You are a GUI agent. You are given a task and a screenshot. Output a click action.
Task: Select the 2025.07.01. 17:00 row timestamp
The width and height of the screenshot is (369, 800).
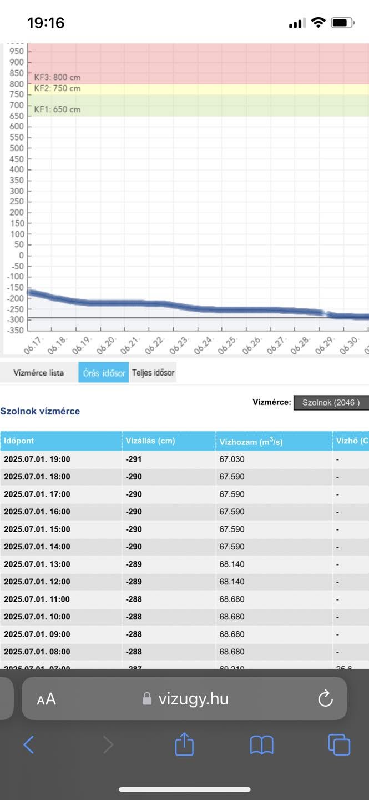[37, 494]
